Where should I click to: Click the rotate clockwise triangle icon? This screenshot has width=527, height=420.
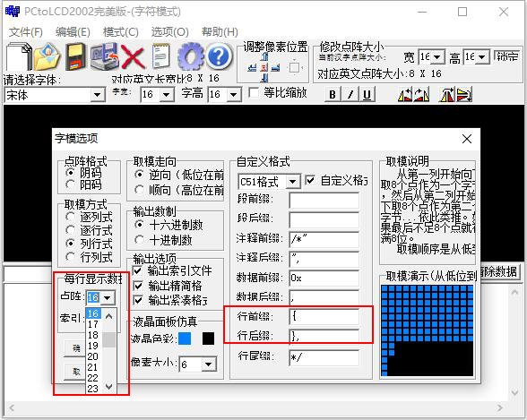point(421,94)
